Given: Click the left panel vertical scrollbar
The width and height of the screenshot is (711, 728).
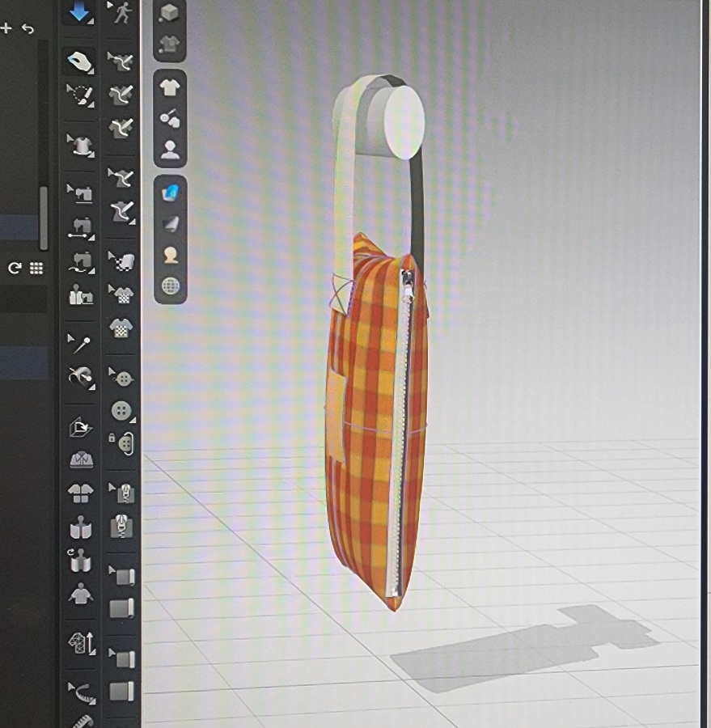Looking at the screenshot, I should [x=44, y=218].
